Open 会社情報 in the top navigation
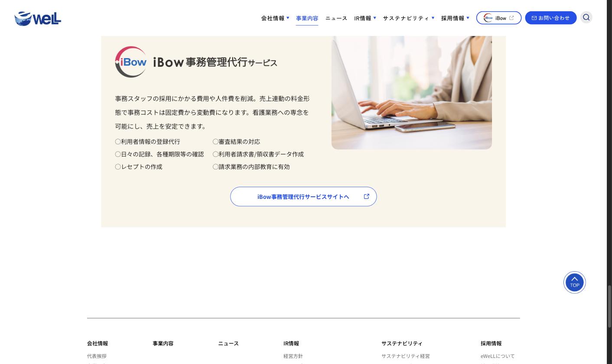612x364 pixels. pyautogui.click(x=273, y=18)
